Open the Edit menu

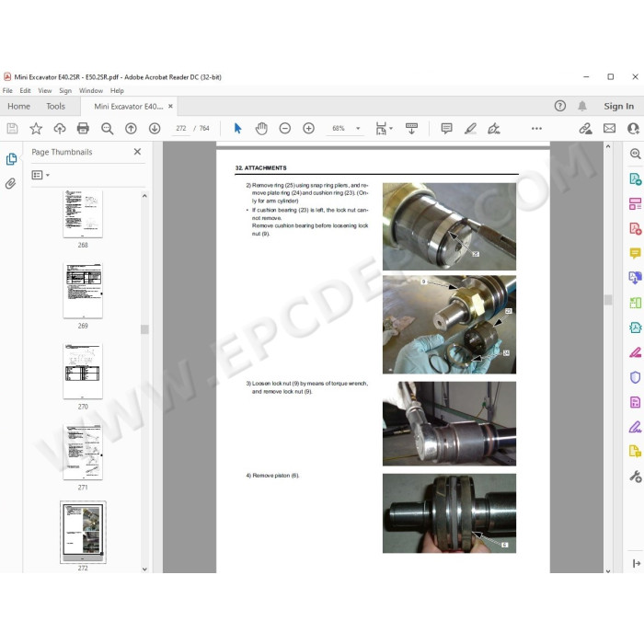[25, 90]
